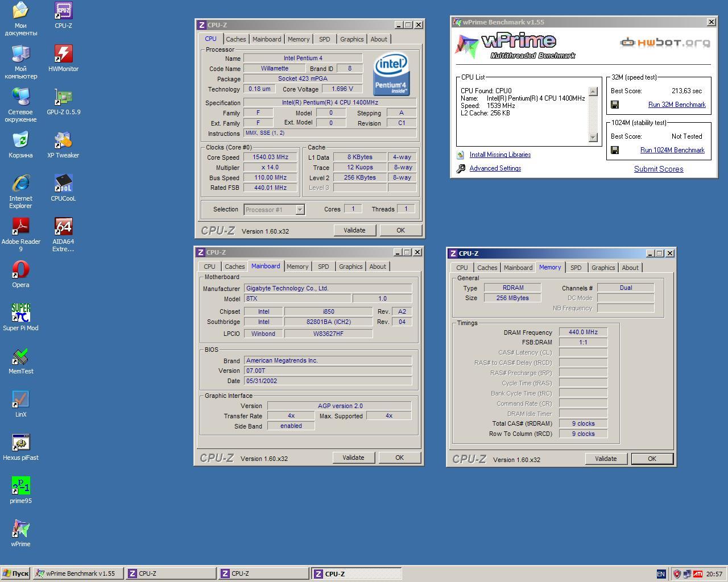
Task: Open Internet Explorer desktop icon
Action: pyautogui.click(x=20, y=191)
